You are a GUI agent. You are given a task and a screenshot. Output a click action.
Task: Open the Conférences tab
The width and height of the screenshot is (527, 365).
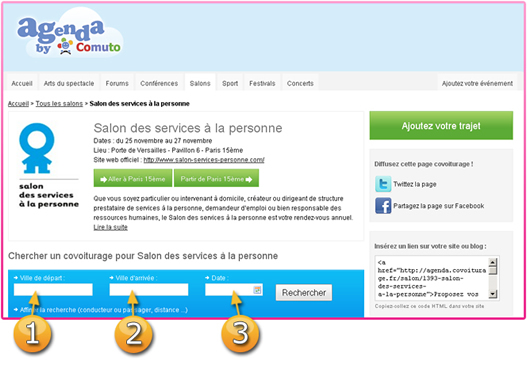pyautogui.click(x=159, y=83)
